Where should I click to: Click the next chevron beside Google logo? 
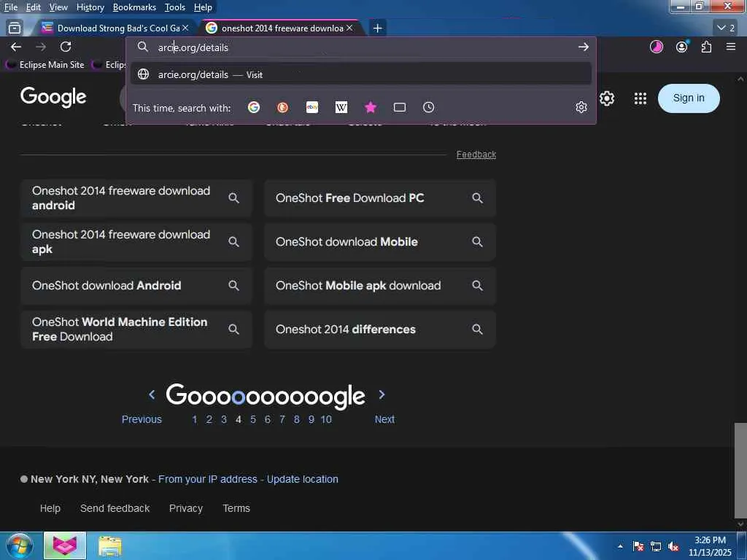[382, 394]
